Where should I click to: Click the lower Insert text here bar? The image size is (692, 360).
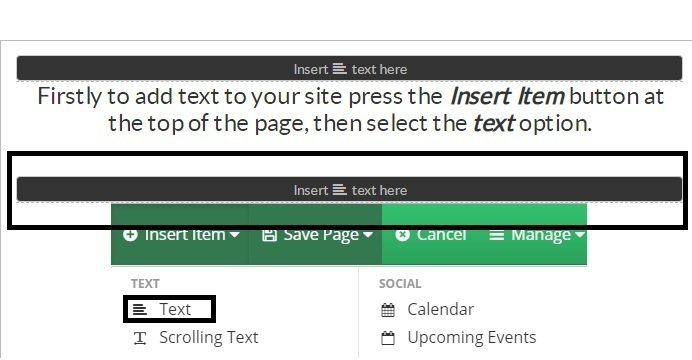[x=350, y=190]
